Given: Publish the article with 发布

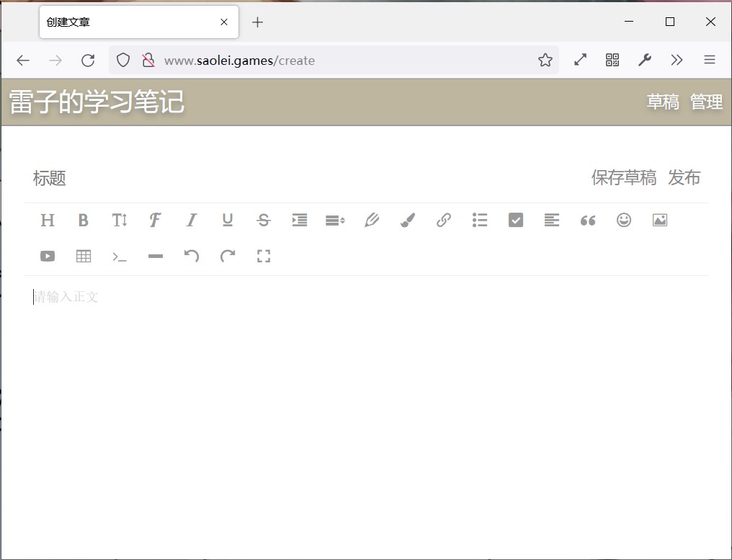Looking at the screenshot, I should [684, 178].
